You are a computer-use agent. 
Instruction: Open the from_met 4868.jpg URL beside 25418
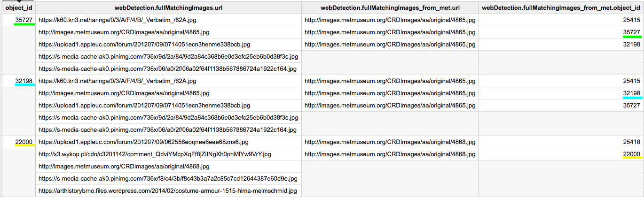click(x=390, y=142)
